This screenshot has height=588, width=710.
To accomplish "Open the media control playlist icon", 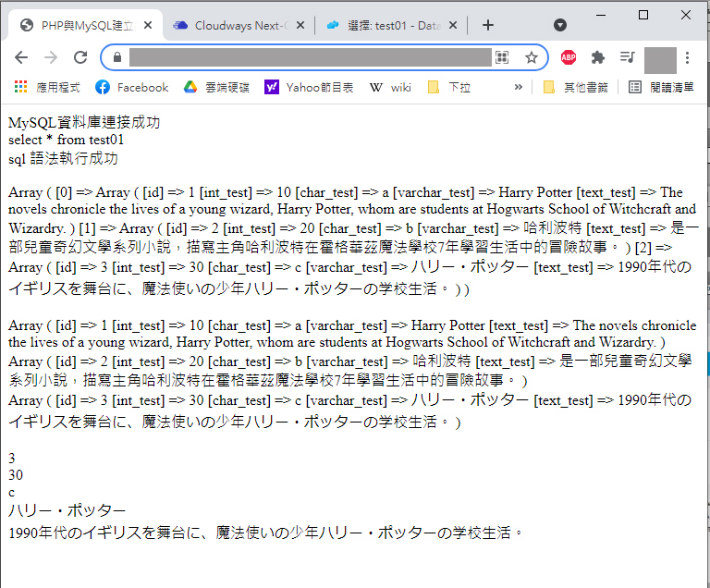I will (x=627, y=57).
